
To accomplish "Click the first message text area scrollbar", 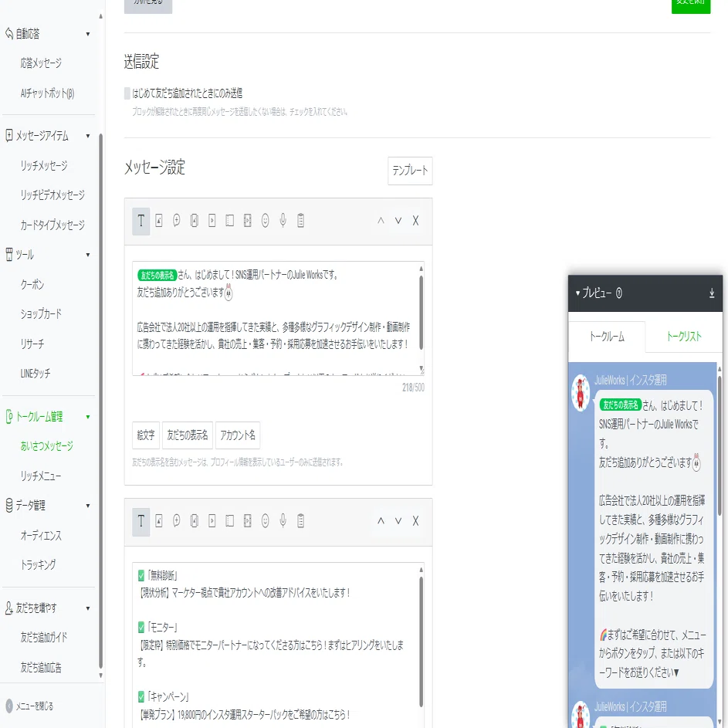I will click(x=421, y=312).
